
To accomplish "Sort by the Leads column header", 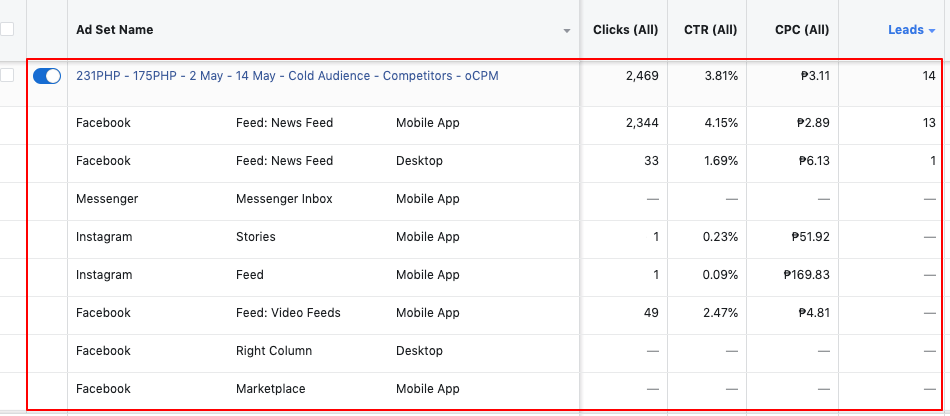I will (x=911, y=30).
